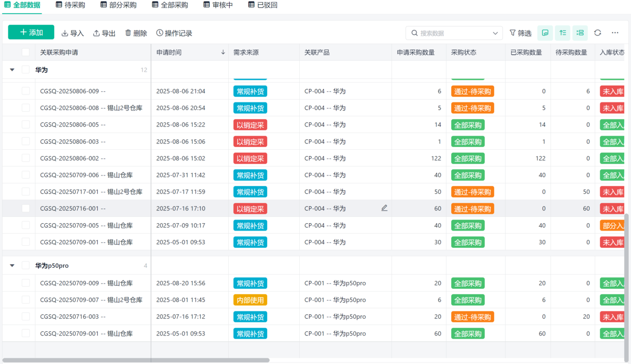631x364 pixels.
Task: Check the 华为 group checkbox
Action: tap(26, 70)
